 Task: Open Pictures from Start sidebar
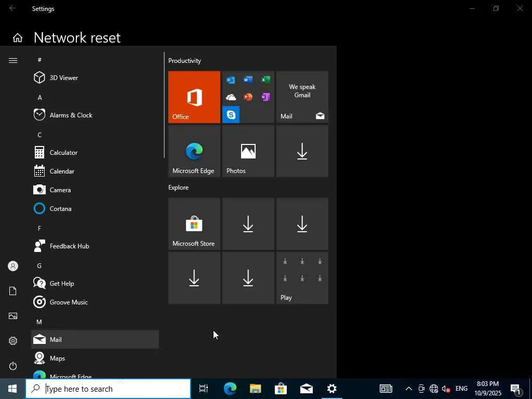(x=13, y=316)
